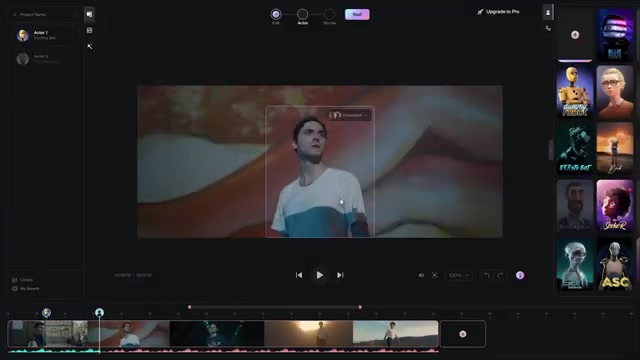Open the 100% zoom dropdown
Screen dimensions: 640x360
click(x=459, y=275)
